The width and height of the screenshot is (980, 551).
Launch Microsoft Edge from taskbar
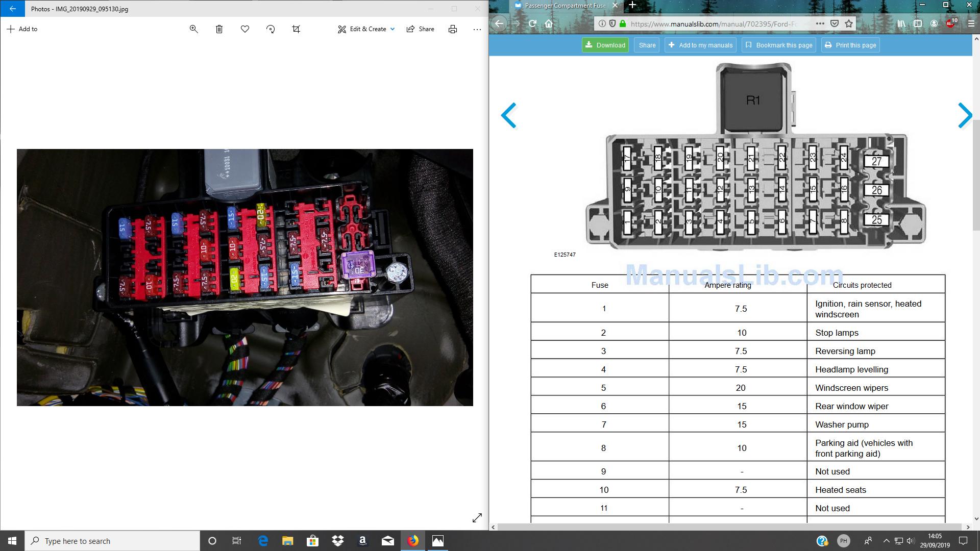pos(263,541)
